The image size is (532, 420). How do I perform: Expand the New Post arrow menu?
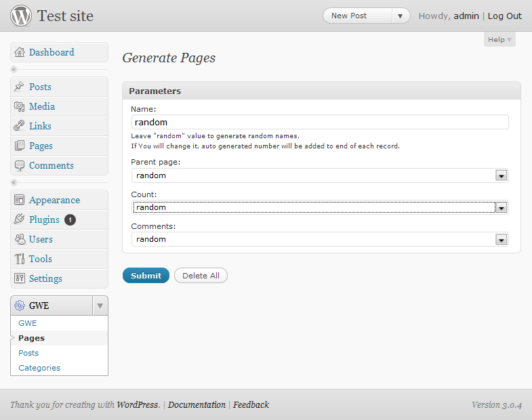(401, 16)
